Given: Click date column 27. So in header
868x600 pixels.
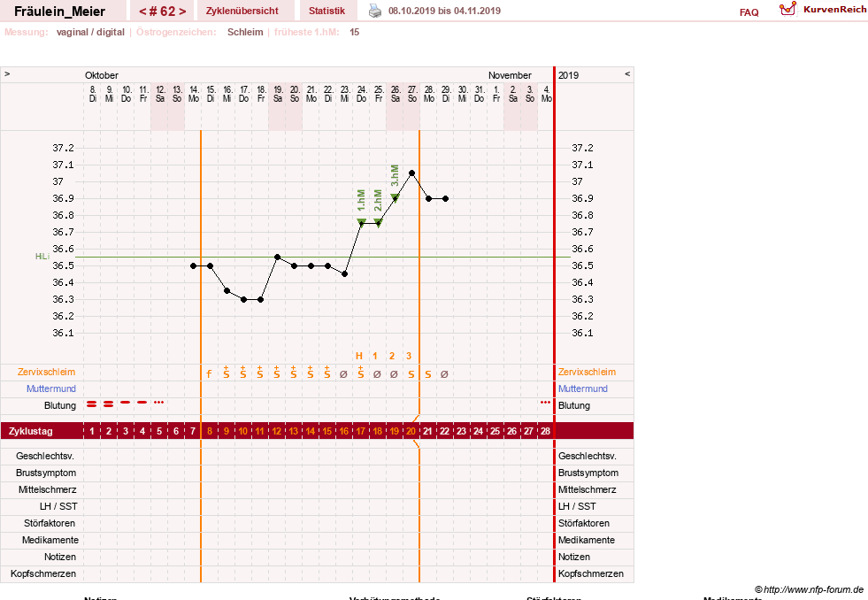Looking at the screenshot, I should coord(411,94).
